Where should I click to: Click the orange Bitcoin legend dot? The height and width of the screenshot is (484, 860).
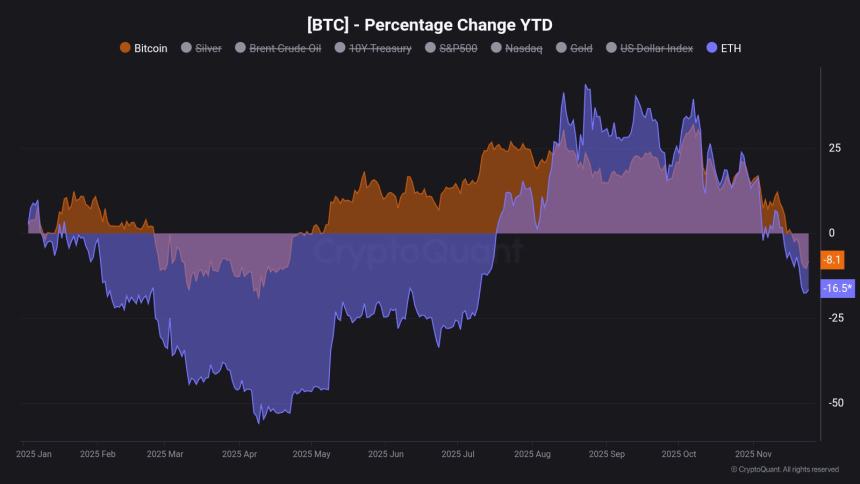tap(125, 48)
